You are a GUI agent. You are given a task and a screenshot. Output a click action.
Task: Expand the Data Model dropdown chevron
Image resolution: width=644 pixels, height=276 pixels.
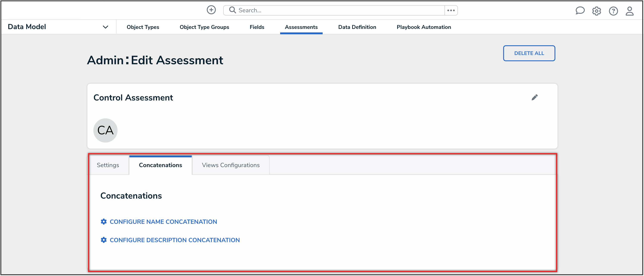[x=105, y=27]
